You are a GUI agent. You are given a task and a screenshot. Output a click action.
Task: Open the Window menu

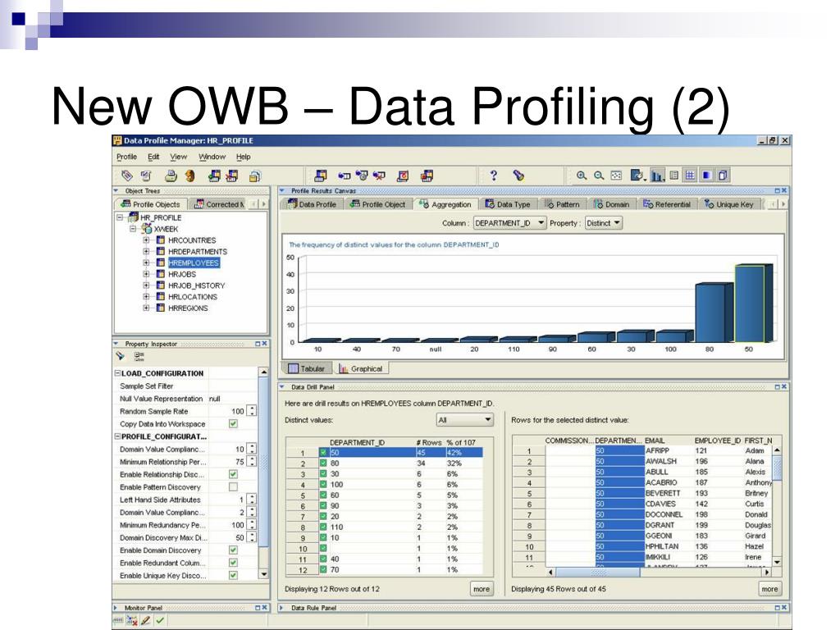coord(212,157)
